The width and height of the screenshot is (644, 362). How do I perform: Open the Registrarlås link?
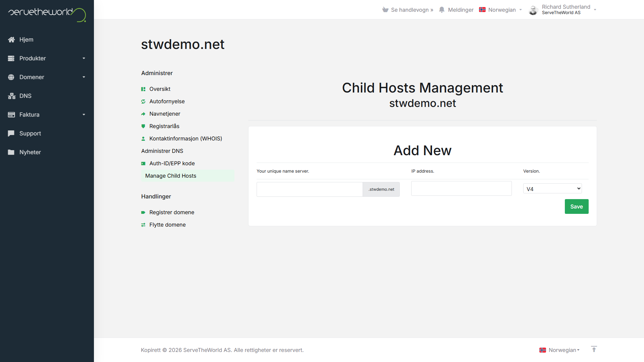point(164,126)
